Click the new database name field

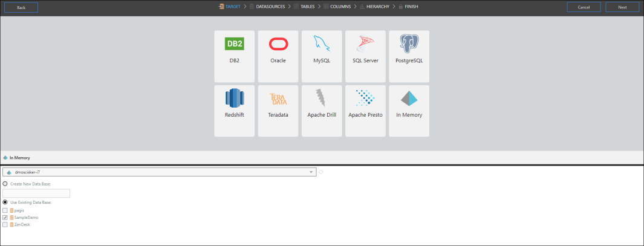pyautogui.click(x=36, y=193)
